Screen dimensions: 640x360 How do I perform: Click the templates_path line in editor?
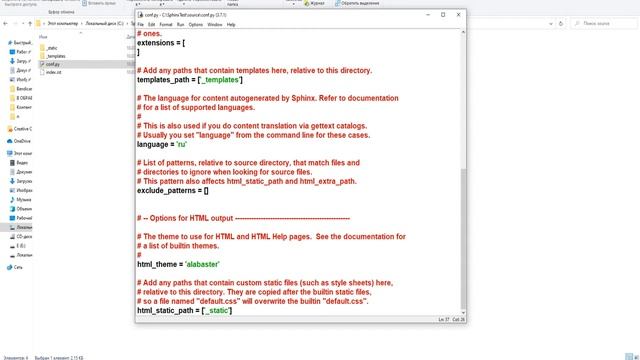190,80
